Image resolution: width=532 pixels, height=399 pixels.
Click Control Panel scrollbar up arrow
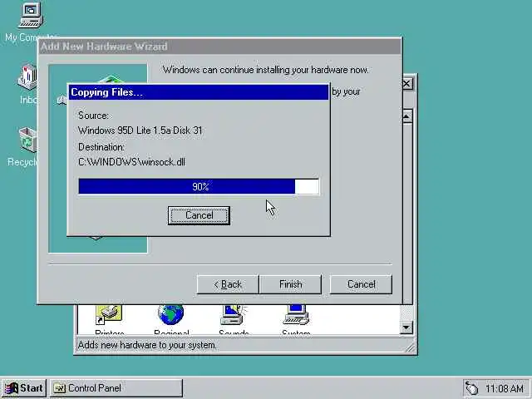coord(406,116)
